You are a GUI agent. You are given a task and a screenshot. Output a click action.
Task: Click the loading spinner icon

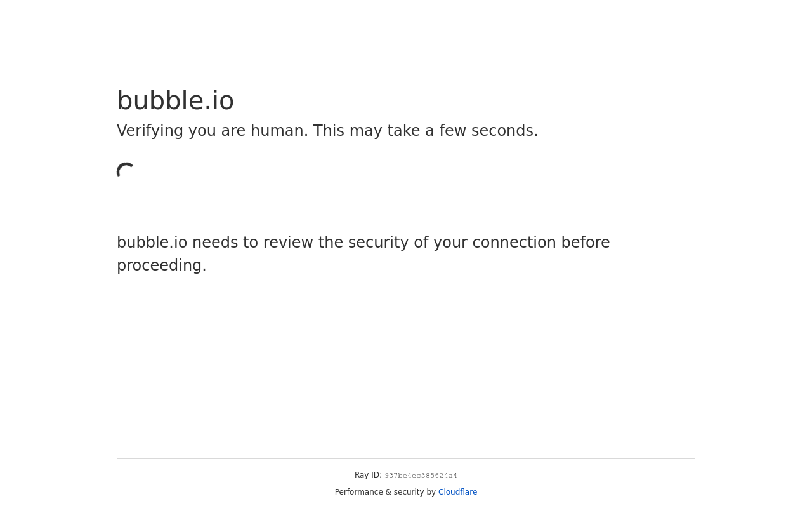coord(126,172)
